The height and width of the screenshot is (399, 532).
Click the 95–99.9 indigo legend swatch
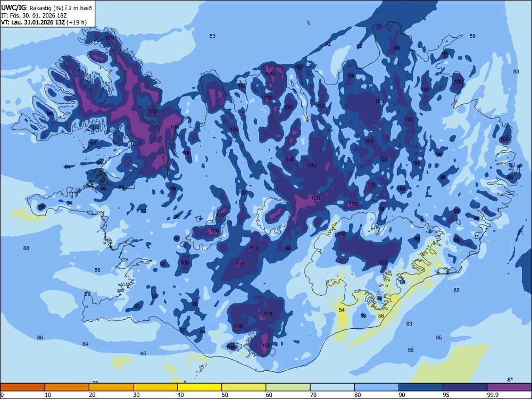(x=465, y=387)
